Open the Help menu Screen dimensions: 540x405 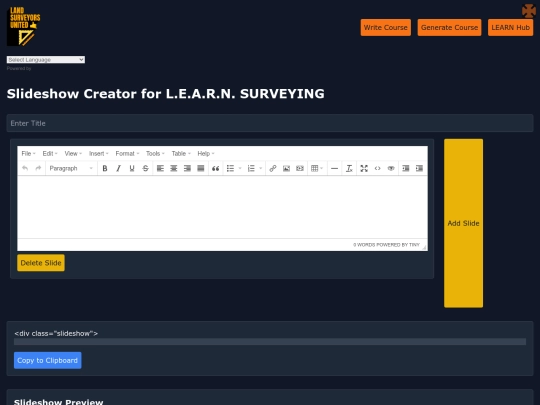click(x=206, y=154)
